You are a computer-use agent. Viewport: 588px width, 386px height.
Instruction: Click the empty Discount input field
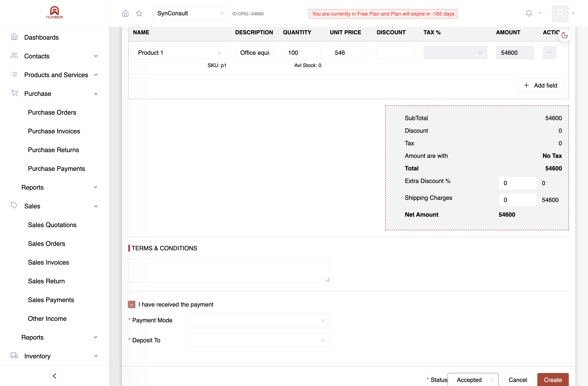pos(396,53)
